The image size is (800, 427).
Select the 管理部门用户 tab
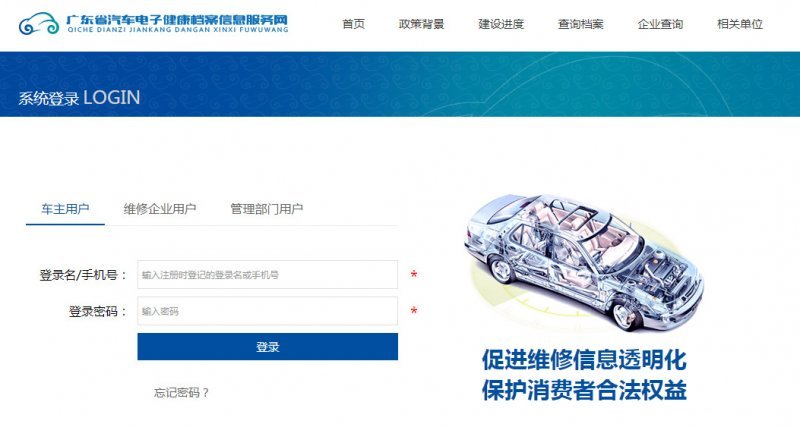(266, 209)
